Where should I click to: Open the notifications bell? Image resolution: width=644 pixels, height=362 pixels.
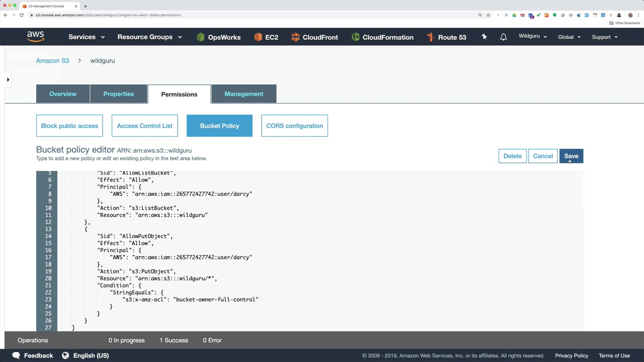coord(503,37)
